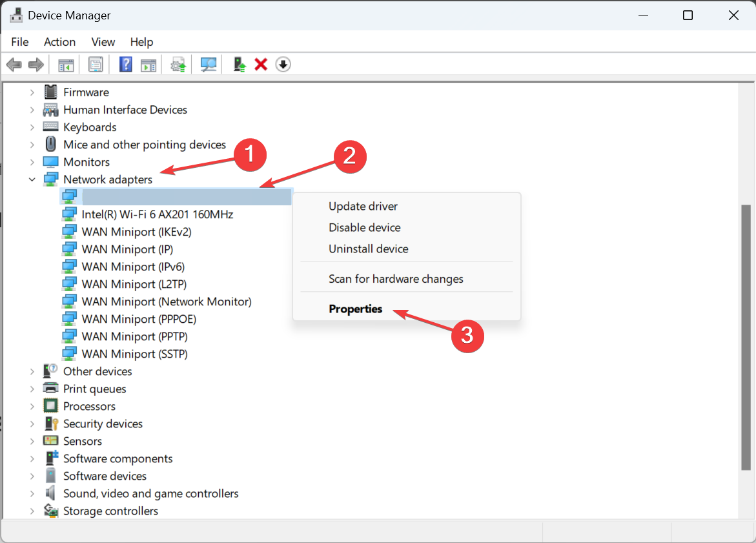Select WAN Miniport (SSTP) adapter
The width and height of the screenshot is (756, 543).
[x=134, y=353]
